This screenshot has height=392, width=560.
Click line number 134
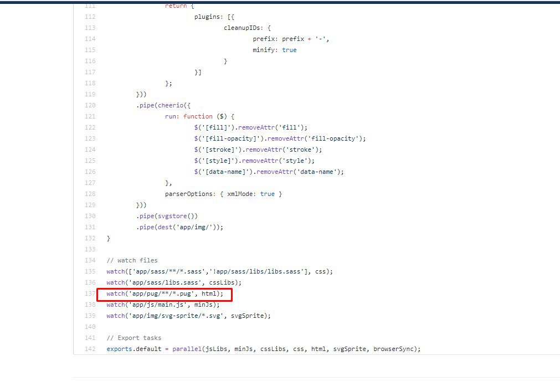[x=90, y=260]
